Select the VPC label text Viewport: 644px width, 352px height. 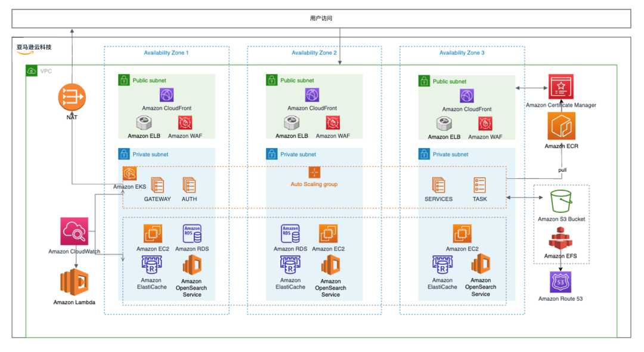(46, 71)
